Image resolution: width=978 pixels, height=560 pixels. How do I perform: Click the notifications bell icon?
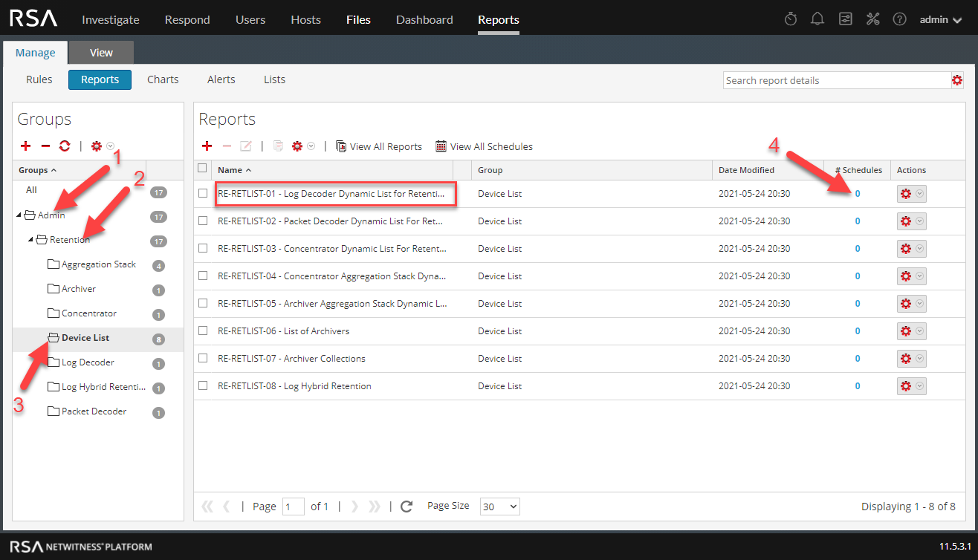pos(817,19)
